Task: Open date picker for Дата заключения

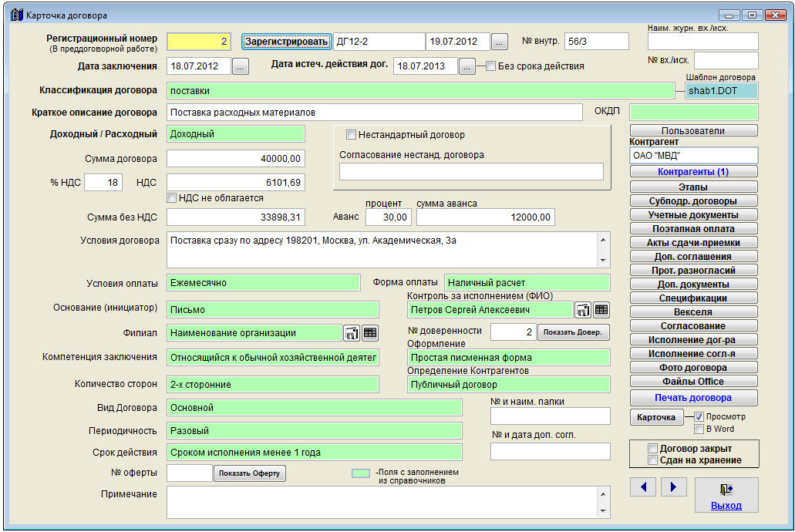Action: point(241,67)
